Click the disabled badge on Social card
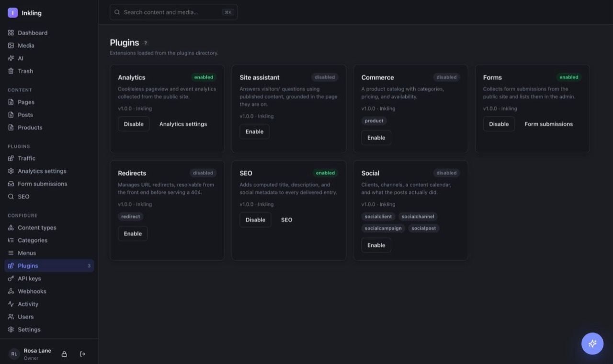Image resolution: width=613 pixels, height=364 pixels. click(446, 173)
